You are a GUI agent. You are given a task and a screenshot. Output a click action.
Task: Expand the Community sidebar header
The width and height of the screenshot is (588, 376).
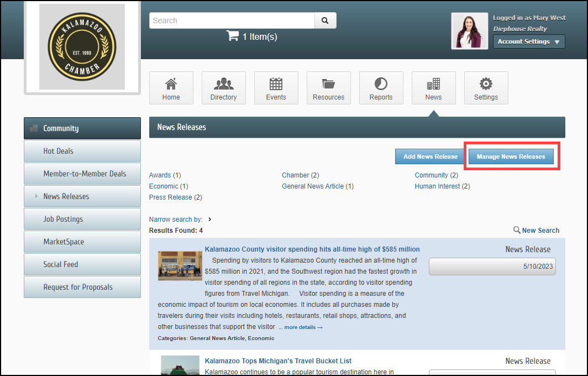pos(82,128)
